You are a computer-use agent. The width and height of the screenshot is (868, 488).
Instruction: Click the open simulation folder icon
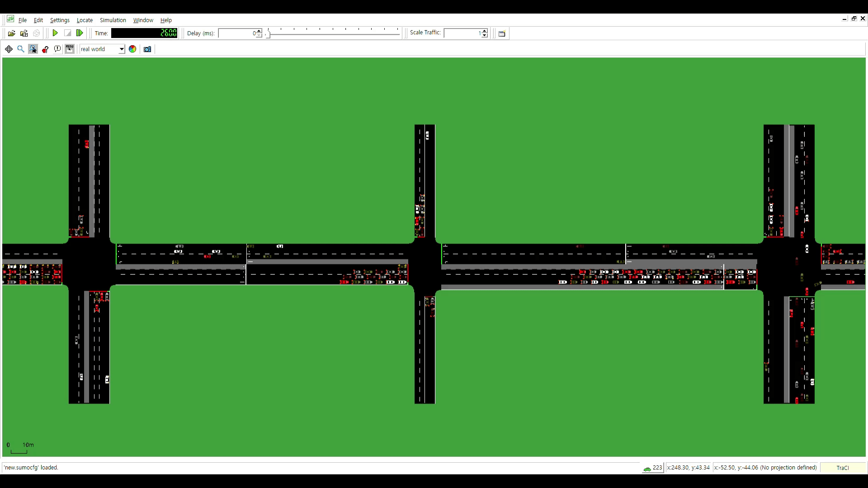pyautogui.click(x=12, y=33)
